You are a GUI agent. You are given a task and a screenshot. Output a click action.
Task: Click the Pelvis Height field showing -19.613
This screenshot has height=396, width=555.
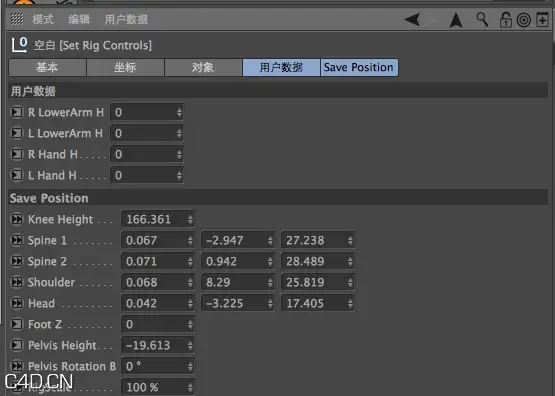tap(158, 345)
